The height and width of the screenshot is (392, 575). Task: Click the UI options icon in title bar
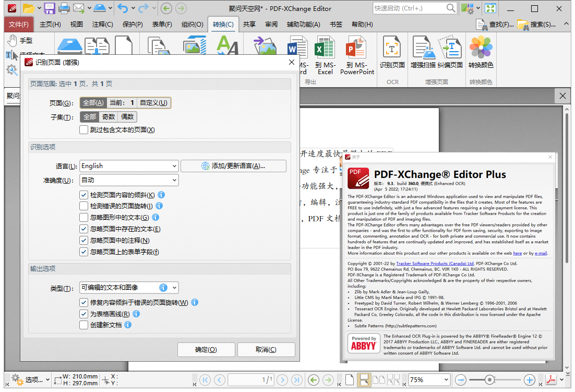pos(467,8)
